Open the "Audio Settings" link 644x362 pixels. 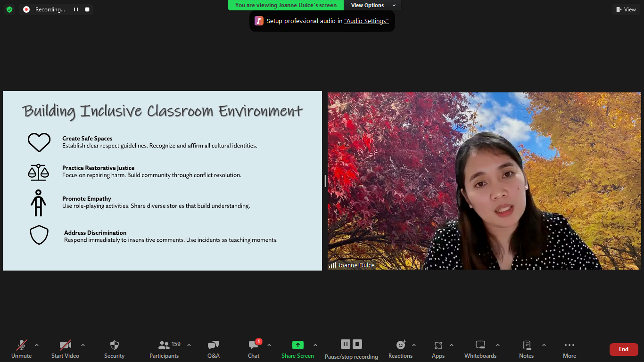click(366, 21)
